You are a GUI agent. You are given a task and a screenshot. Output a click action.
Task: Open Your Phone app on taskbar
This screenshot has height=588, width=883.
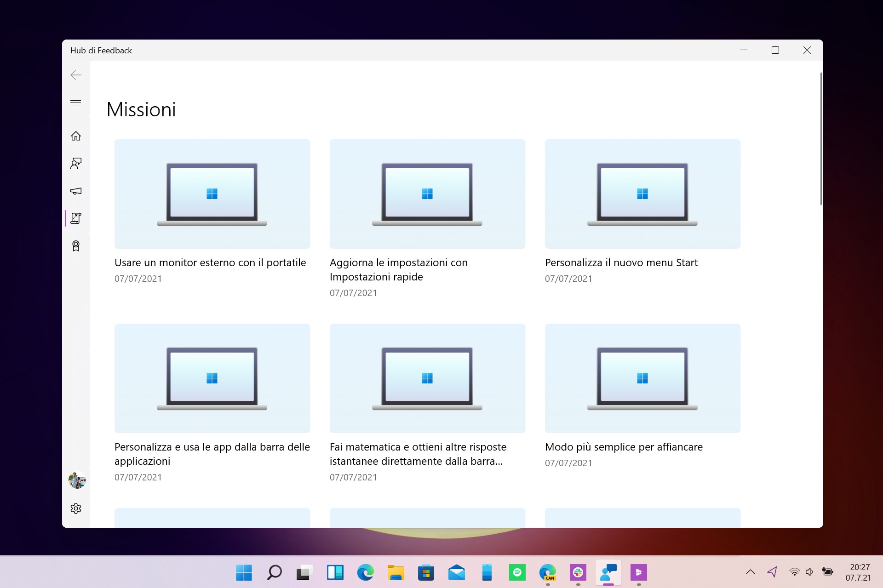pyautogui.click(x=487, y=572)
